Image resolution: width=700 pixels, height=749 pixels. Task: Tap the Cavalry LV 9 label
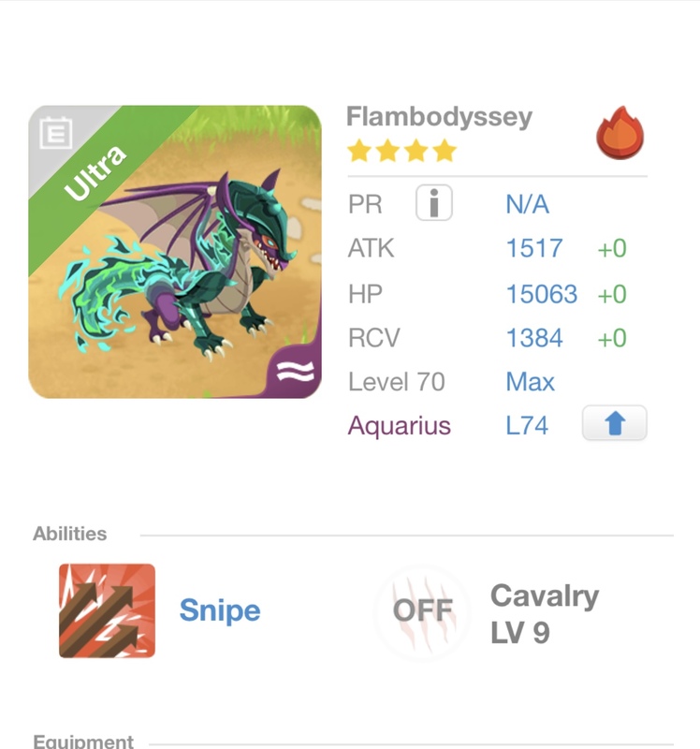point(545,614)
